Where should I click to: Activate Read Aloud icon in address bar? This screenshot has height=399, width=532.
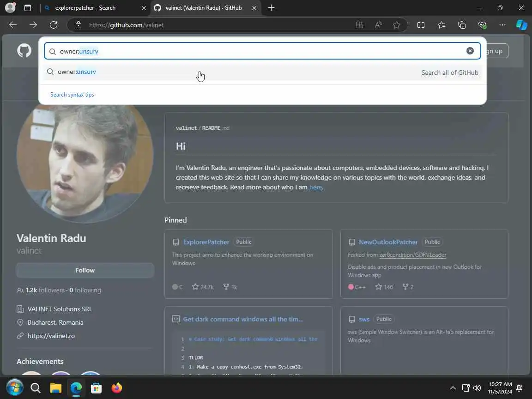tap(378, 25)
